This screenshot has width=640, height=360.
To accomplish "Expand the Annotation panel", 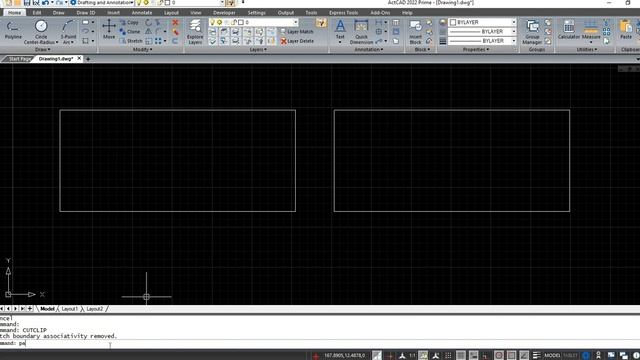I will (x=369, y=49).
